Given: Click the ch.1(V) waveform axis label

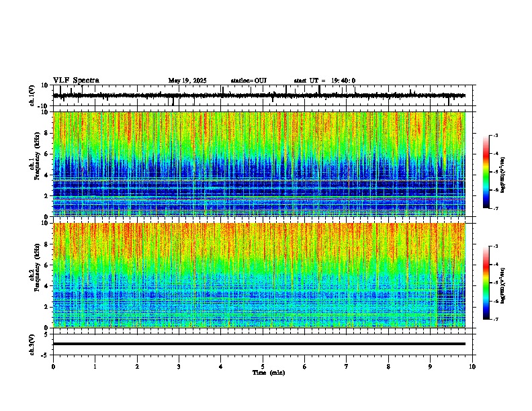Looking at the screenshot, I should [32, 95].
